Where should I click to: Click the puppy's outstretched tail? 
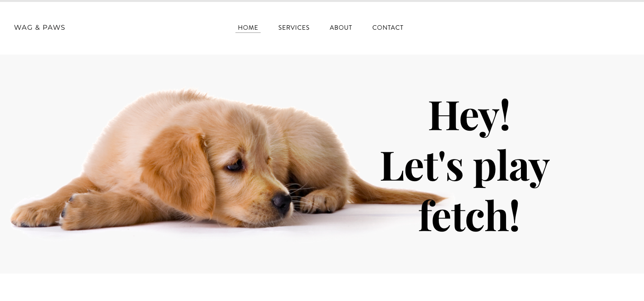[397, 194]
